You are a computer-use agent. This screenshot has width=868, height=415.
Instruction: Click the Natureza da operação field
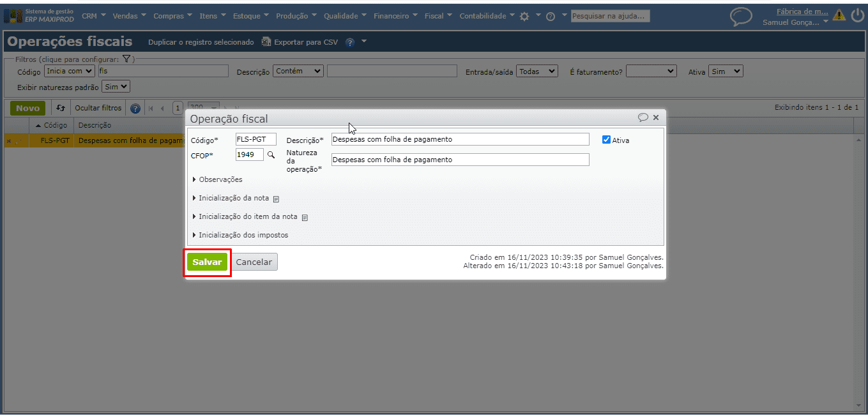(x=460, y=160)
